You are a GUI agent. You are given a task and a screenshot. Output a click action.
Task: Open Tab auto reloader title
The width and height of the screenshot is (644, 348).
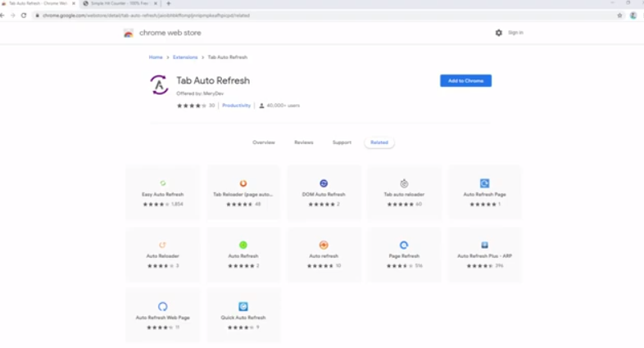coord(404,195)
